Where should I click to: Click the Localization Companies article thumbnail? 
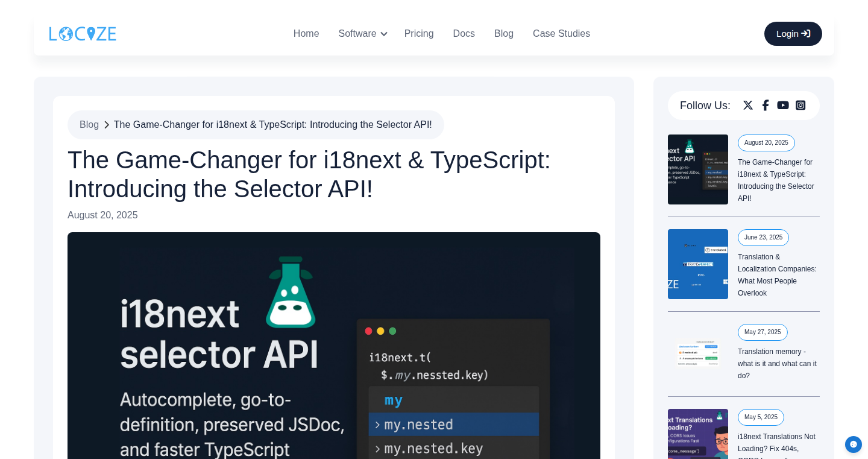(x=698, y=264)
